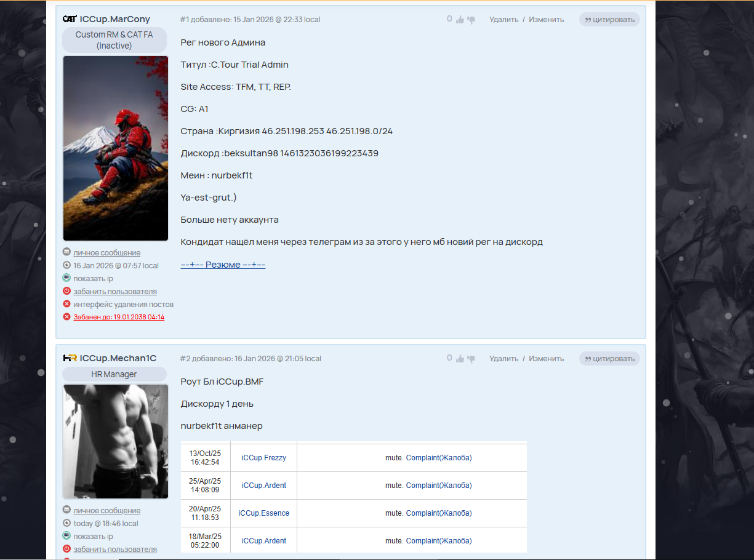Open iCCup.Essence link in table
This screenshot has height=560, width=754.
tap(263, 513)
